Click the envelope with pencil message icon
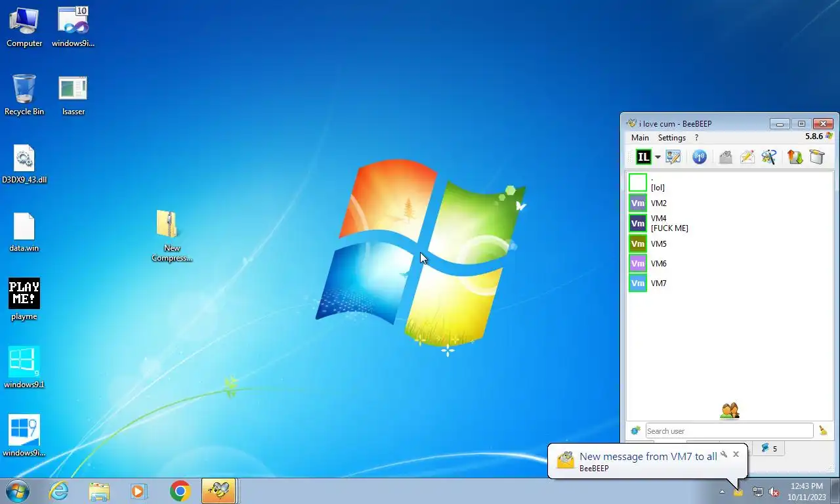Image resolution: width=840 pixels, height=504 pixels. coord(747,157)
